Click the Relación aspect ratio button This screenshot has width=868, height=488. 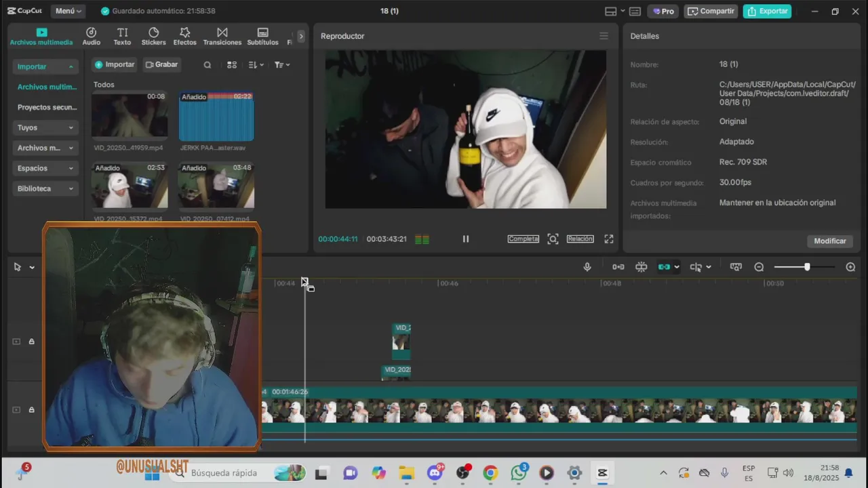point(580,239)
